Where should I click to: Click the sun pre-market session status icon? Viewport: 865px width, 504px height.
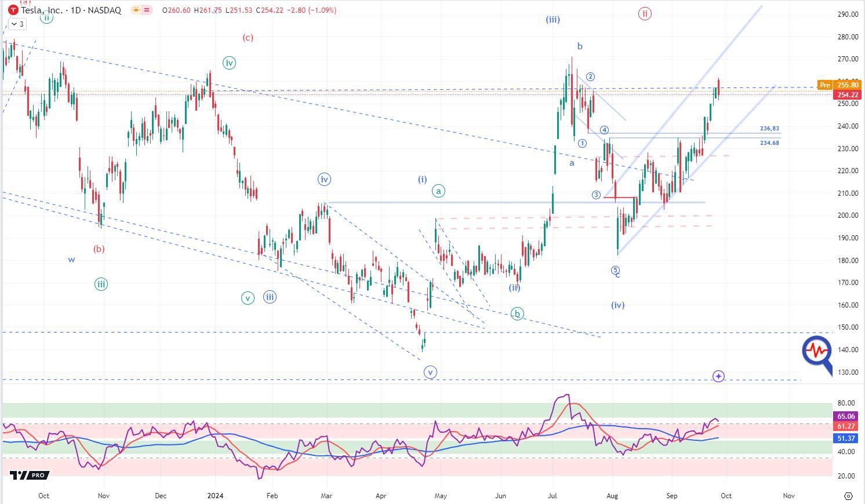[136, 10]
